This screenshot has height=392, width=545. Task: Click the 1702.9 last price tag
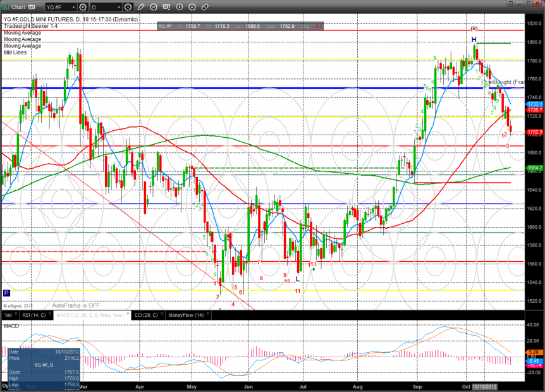[x=534, y=132]
